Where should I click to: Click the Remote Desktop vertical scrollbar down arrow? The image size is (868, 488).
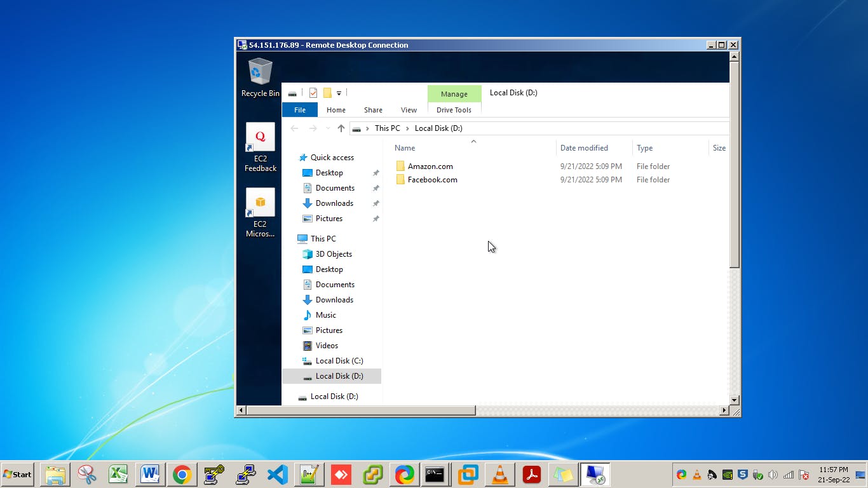(735, 400)
